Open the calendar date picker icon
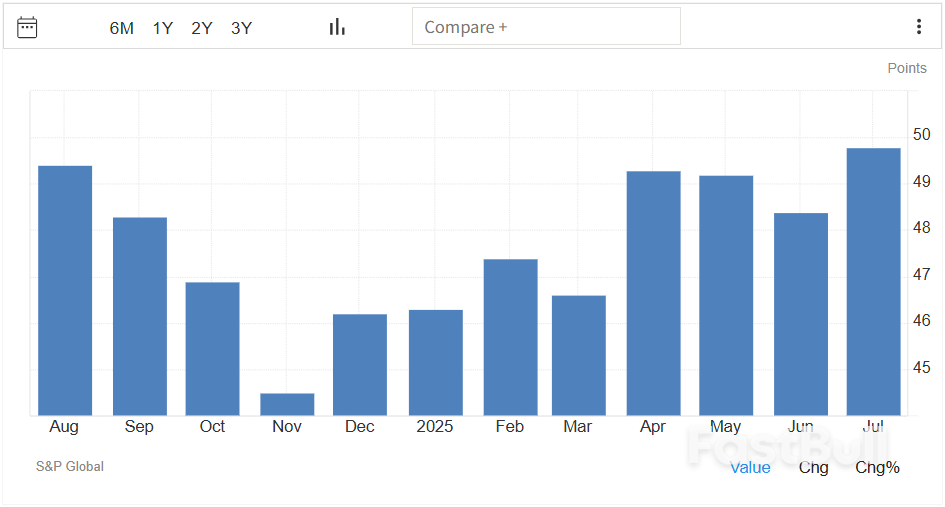Screen dimensions: 945x507 (27, 27)
